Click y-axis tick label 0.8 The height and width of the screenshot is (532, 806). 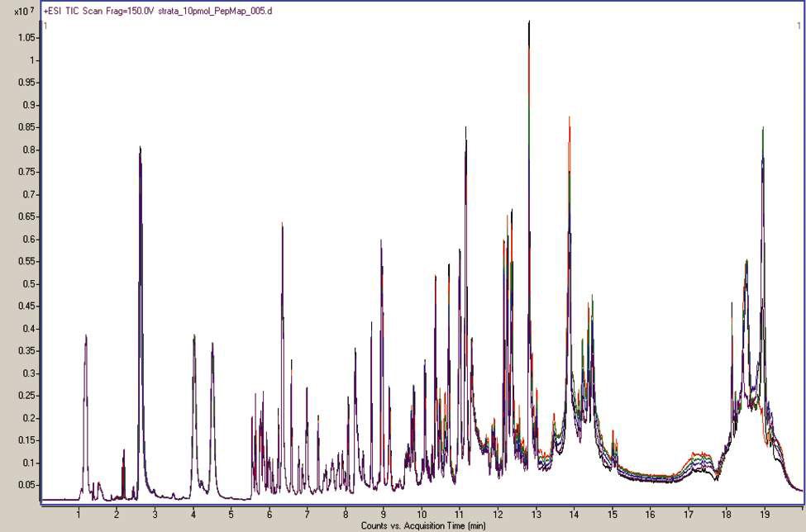(27, 150)
